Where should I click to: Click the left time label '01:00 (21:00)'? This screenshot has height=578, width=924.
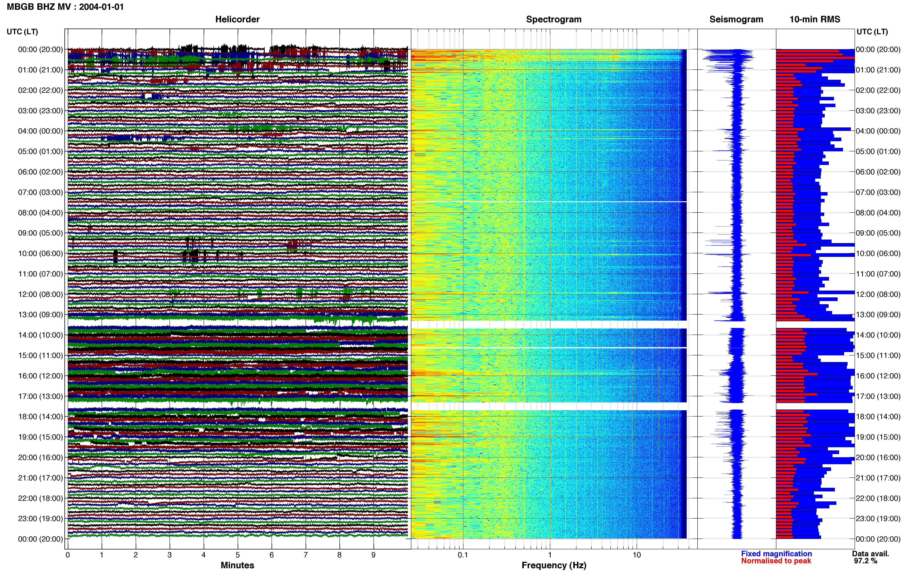point(41,70)
